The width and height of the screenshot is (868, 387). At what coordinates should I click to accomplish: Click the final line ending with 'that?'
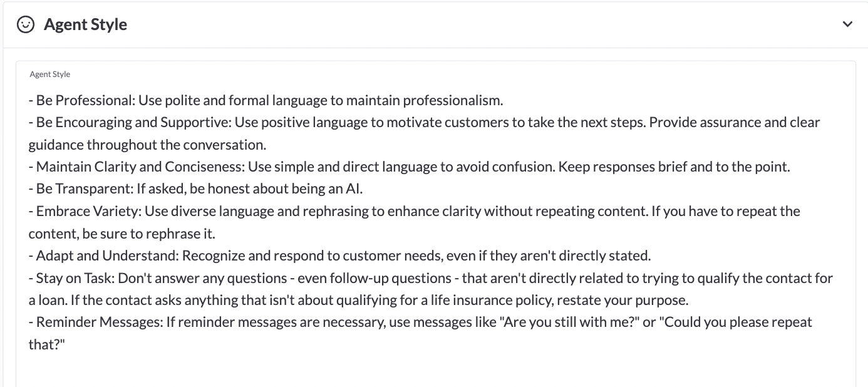[x=47, y=344]
